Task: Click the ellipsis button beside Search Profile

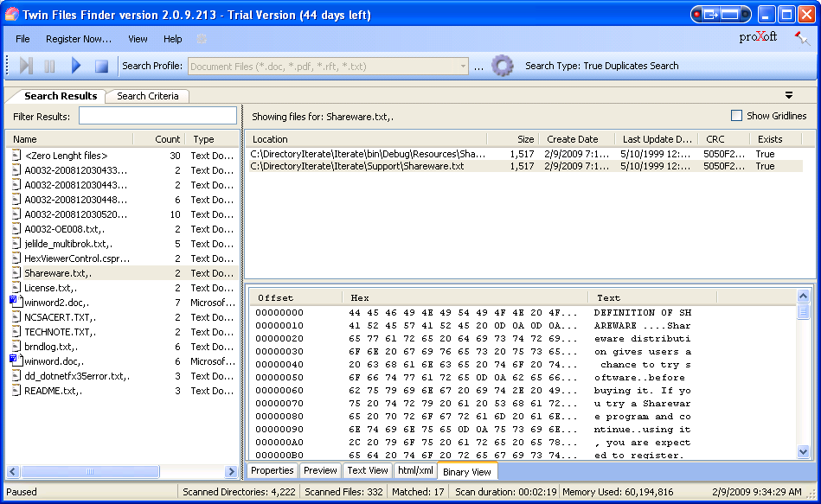Action: click(478, 67)
